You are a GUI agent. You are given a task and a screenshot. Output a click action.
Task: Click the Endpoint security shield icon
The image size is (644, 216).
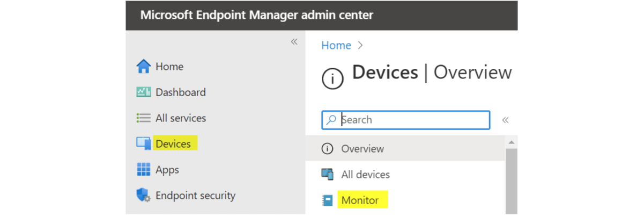(x=144, y=196)
